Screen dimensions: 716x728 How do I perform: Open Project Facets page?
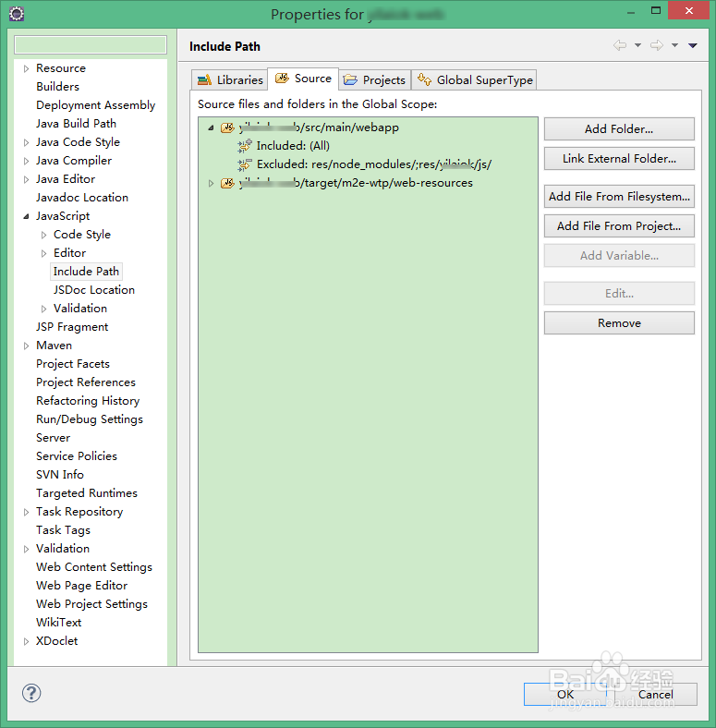(73, 364)
